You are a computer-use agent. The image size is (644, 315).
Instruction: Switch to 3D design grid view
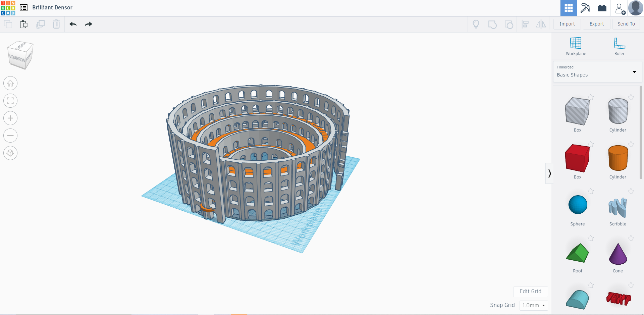coord(569,8)
